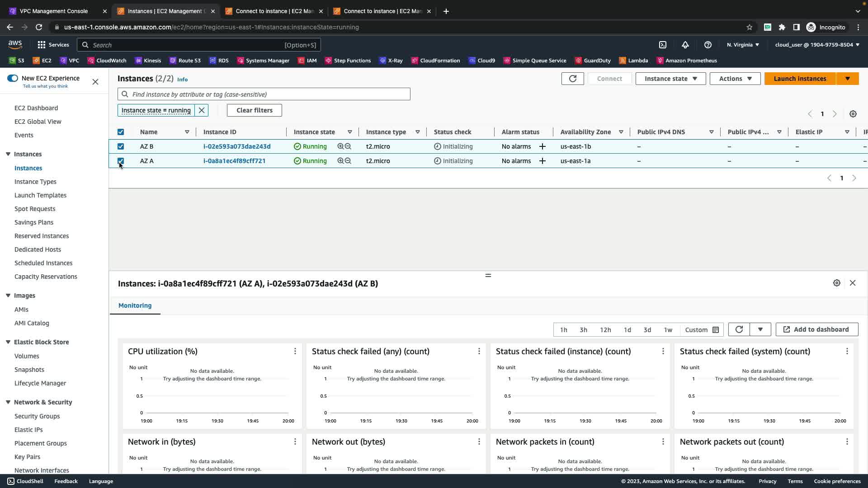
Task: Open the notifications bell icon
Action: point(685,45)
